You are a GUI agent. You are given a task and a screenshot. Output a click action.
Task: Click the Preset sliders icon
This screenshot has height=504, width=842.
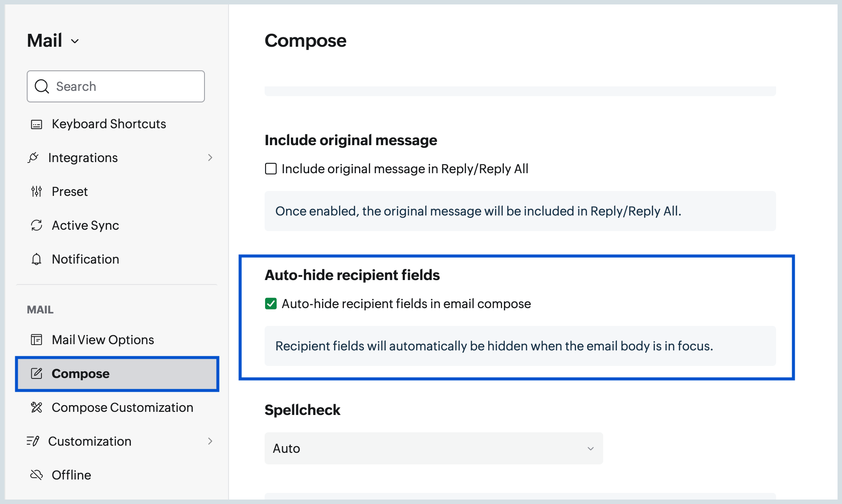point(36,191)
